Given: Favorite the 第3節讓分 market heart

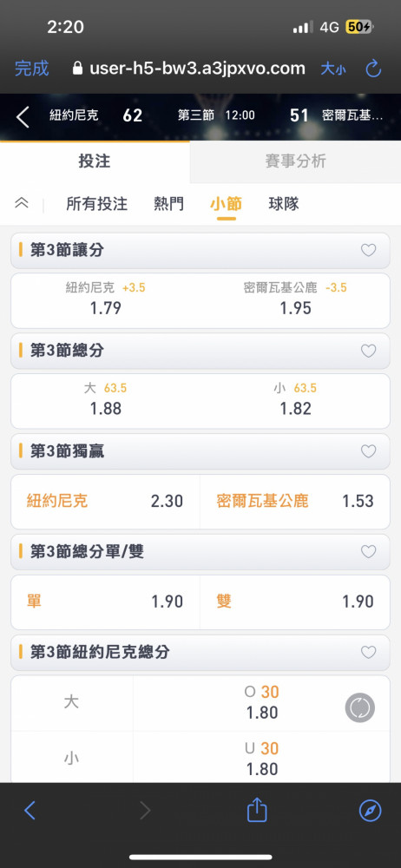Looking at the screenshot, I should pos(368,250).
